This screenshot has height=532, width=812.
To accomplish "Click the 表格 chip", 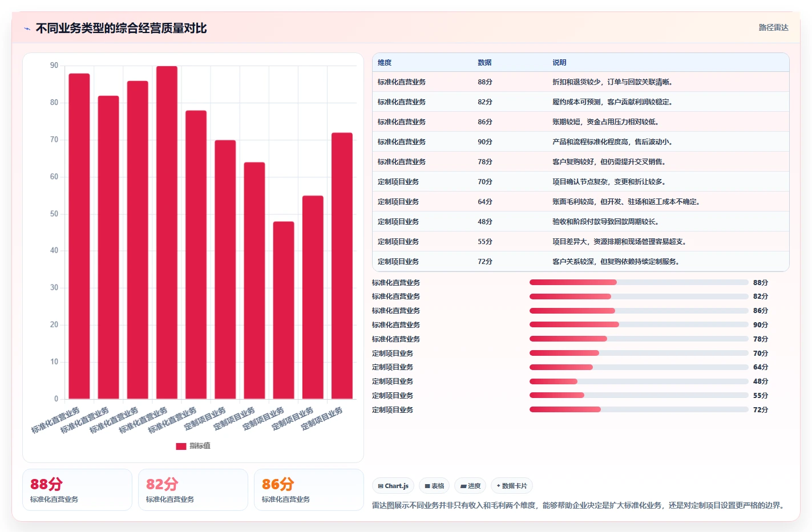I will pos(434,486).
